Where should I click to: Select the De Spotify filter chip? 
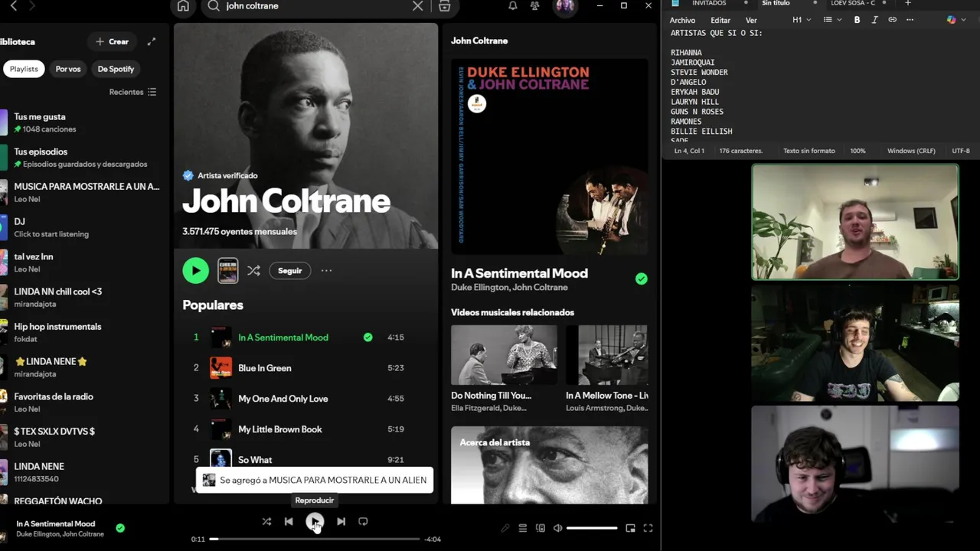click(116, 69)
